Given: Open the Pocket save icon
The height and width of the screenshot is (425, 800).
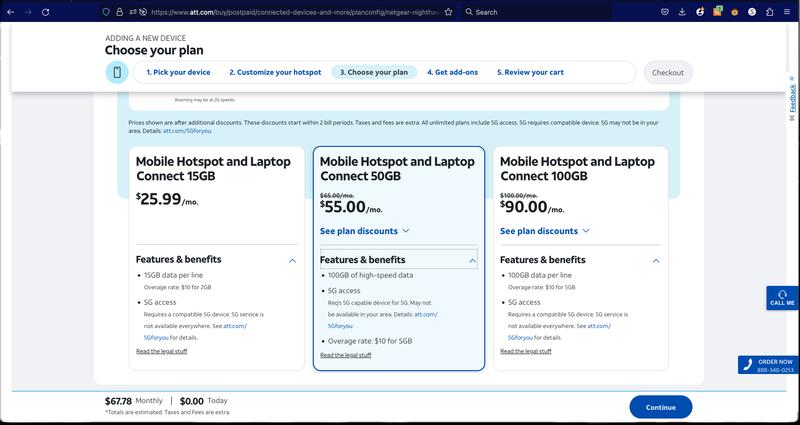Looking at the screenshot, I should (665, 12).
